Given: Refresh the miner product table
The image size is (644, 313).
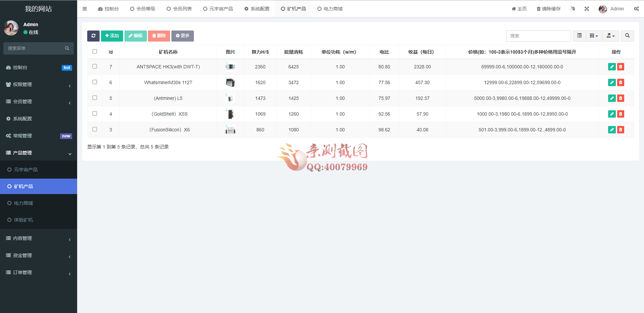Looking at the screenshot, I should click(x=93, y=36).
